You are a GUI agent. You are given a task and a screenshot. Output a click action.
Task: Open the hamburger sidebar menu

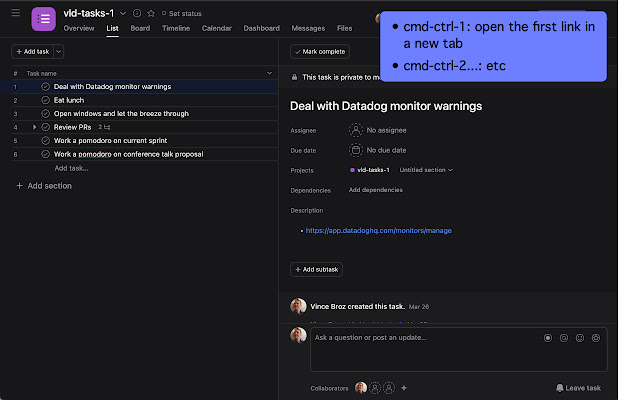pos(16,13)
